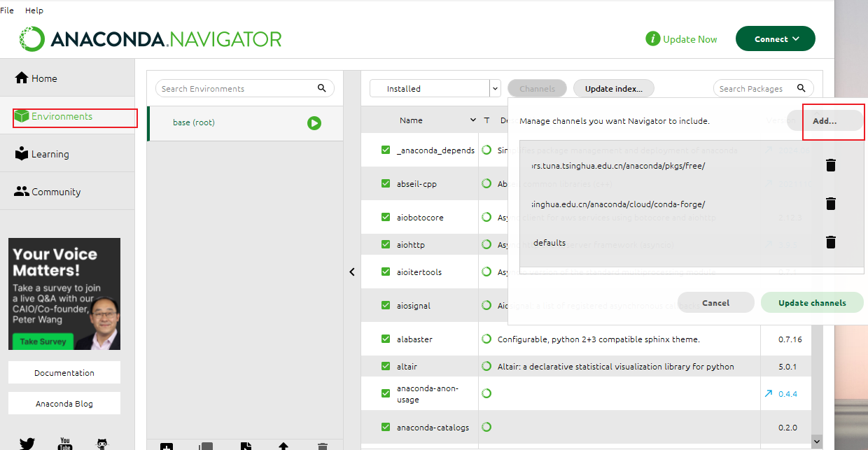The width and height of the screenshot is (868, 450).
Task: Click Import environment icon
Action: point(246,447)
